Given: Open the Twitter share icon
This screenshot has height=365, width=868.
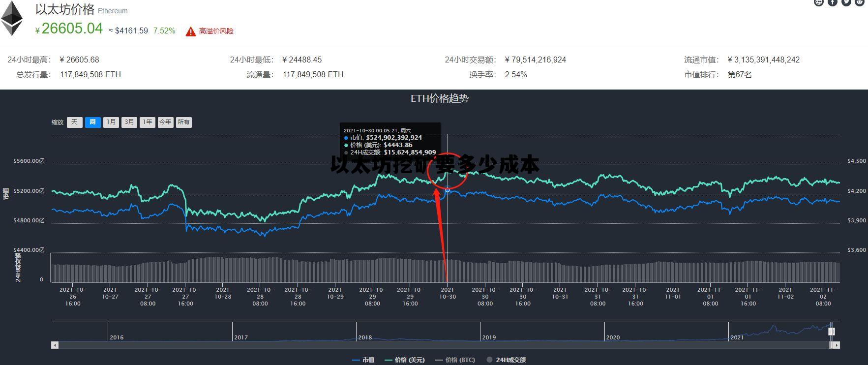Looking at the screenshot, I should click(x=846, y=2).
